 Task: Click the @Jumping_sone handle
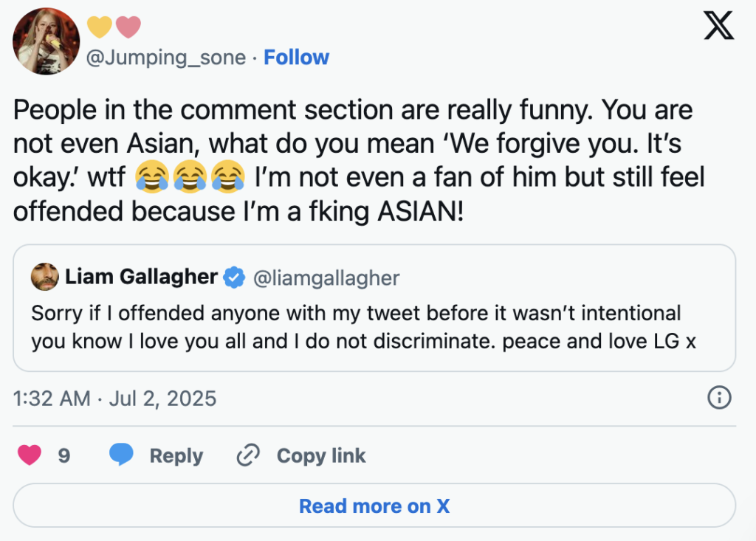point(166,58)
